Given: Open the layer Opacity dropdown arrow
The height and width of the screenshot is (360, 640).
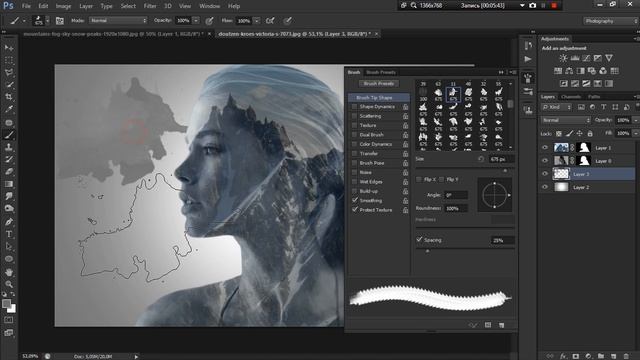Looking at the screenshot, I should [x=636, y=120].
